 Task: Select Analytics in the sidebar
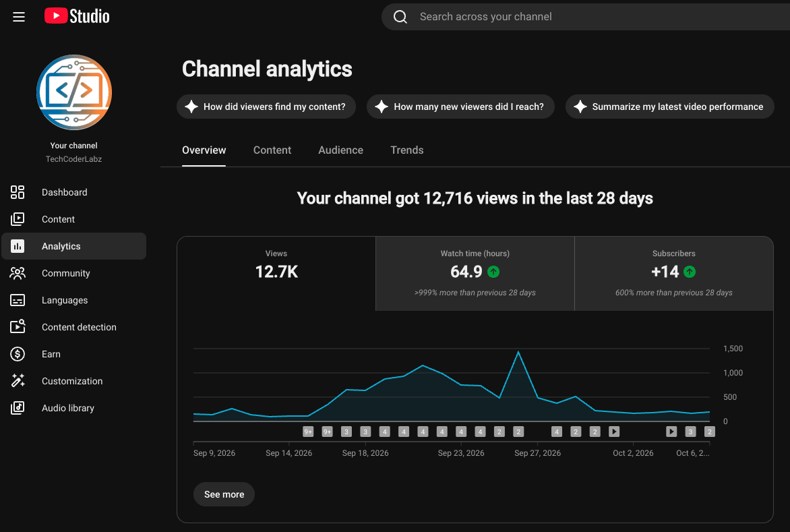tap(74, 246)
